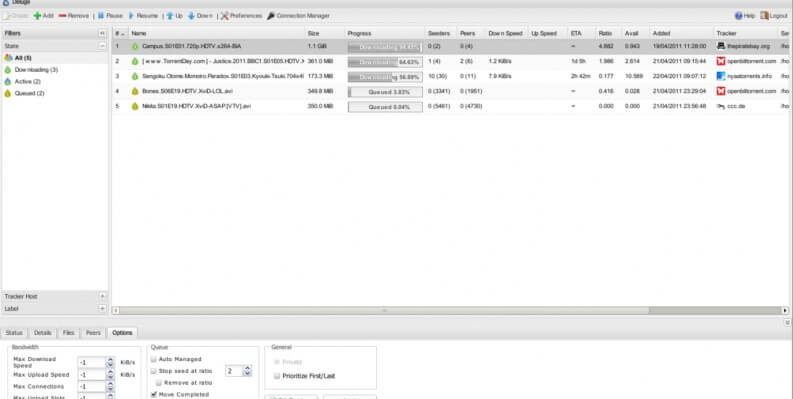Click stop seed ratio value field
The image size is (793, 399).
(x=234, y=371)
